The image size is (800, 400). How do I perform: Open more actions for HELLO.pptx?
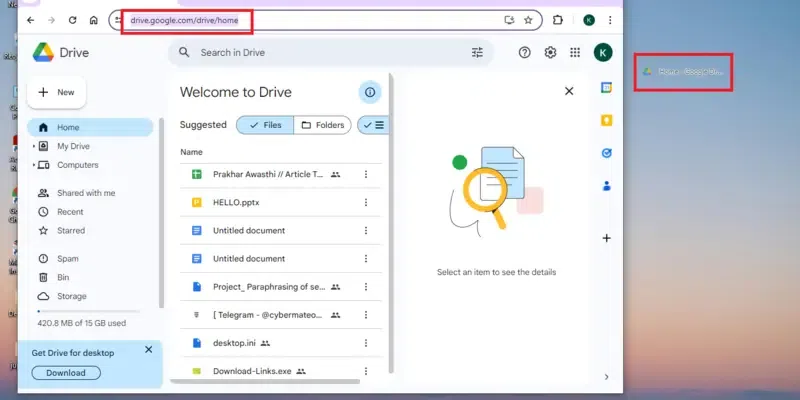coord(366,203)
